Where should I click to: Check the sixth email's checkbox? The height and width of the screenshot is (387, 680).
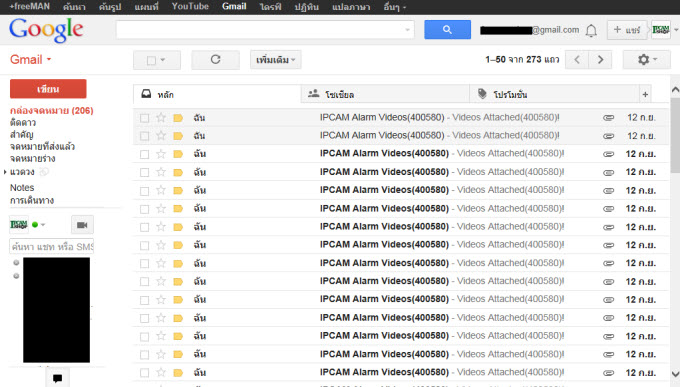pyautogui.click(x=144, y=209)
